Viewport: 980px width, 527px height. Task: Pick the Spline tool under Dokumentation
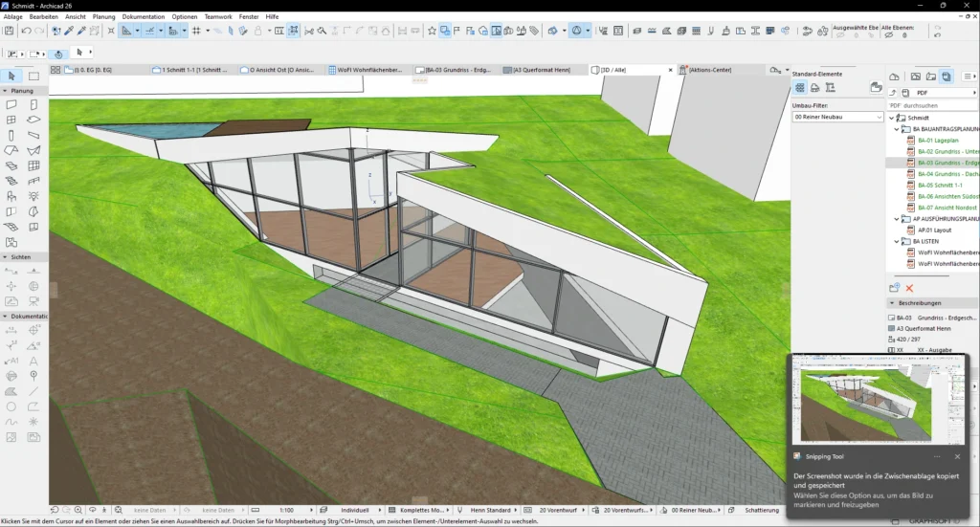click(x=11, y=422)
